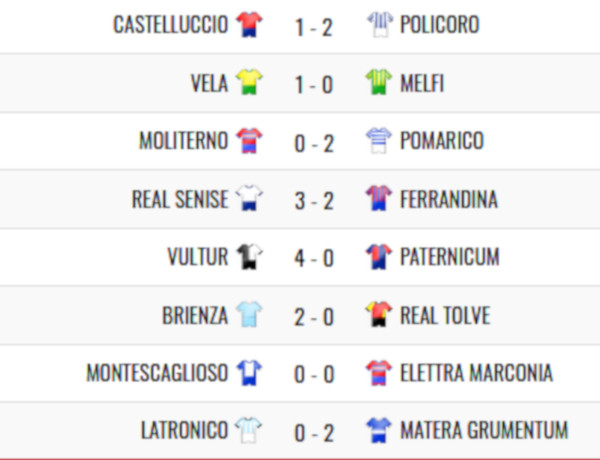
Task: Click Montescaglioso's blue and white jersey icon
Action: pyautogui.click(x=249, y=372)
